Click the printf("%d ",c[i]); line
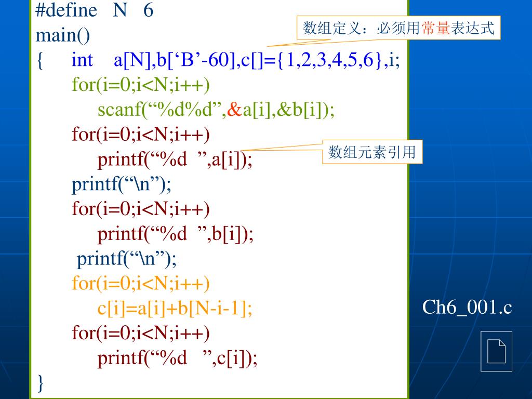 [x=178, y=358]
